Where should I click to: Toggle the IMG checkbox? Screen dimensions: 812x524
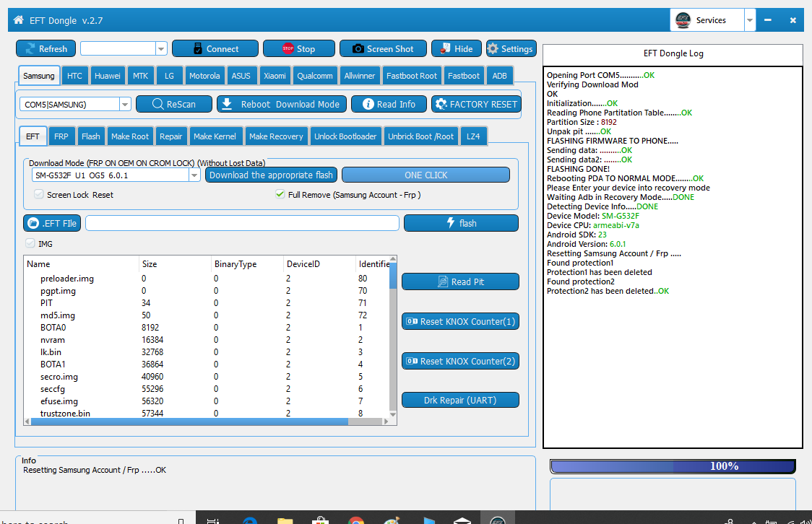[x=30, y=244]
